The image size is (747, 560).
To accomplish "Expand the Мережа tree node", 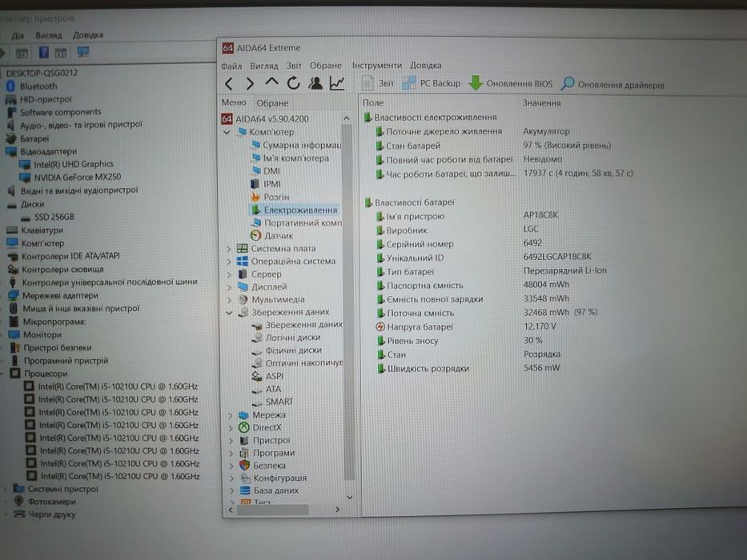I will (x=231, y=415).
